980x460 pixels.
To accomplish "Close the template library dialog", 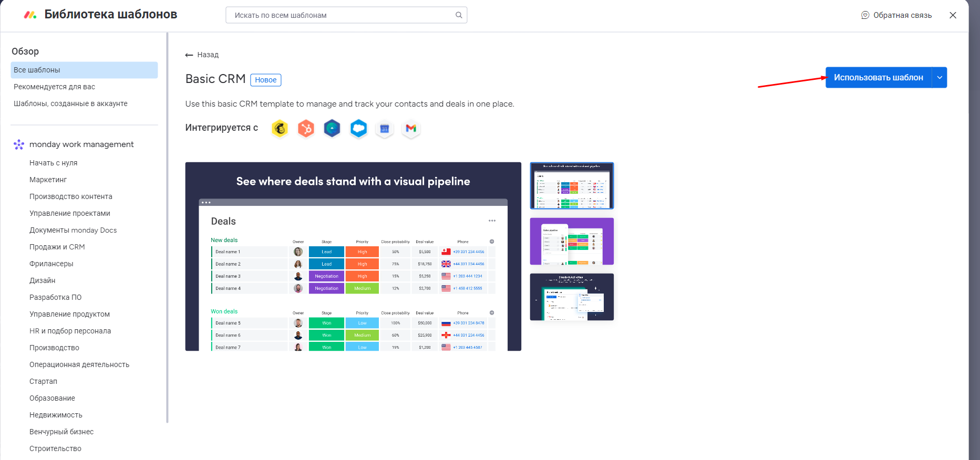I will [x=953, y=15].
